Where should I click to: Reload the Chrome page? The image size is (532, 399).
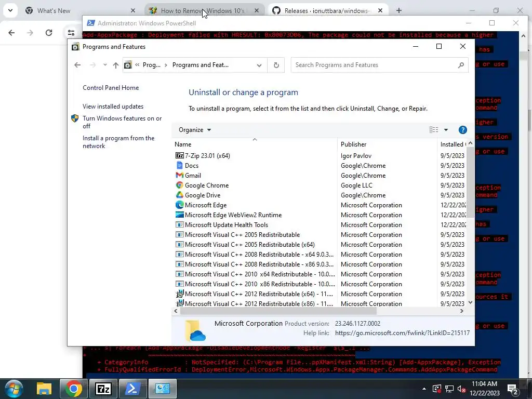pos(49,33)
